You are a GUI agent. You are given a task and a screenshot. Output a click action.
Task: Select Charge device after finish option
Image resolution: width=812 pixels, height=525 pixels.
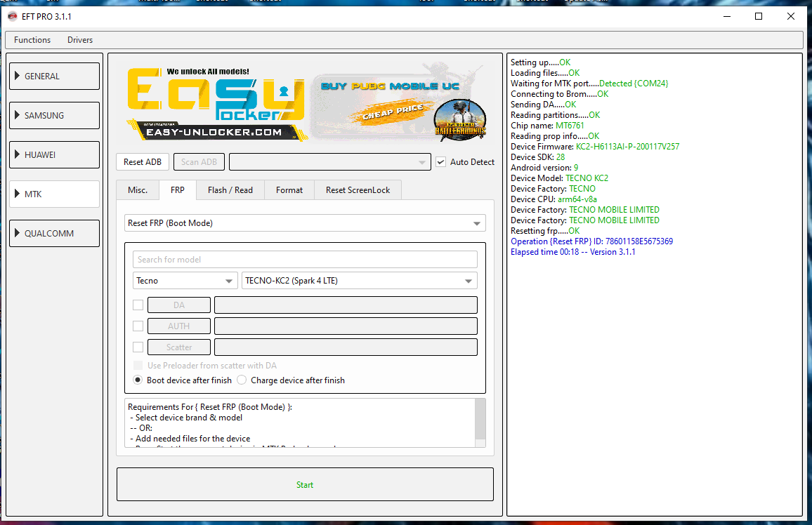pos(242,380)
